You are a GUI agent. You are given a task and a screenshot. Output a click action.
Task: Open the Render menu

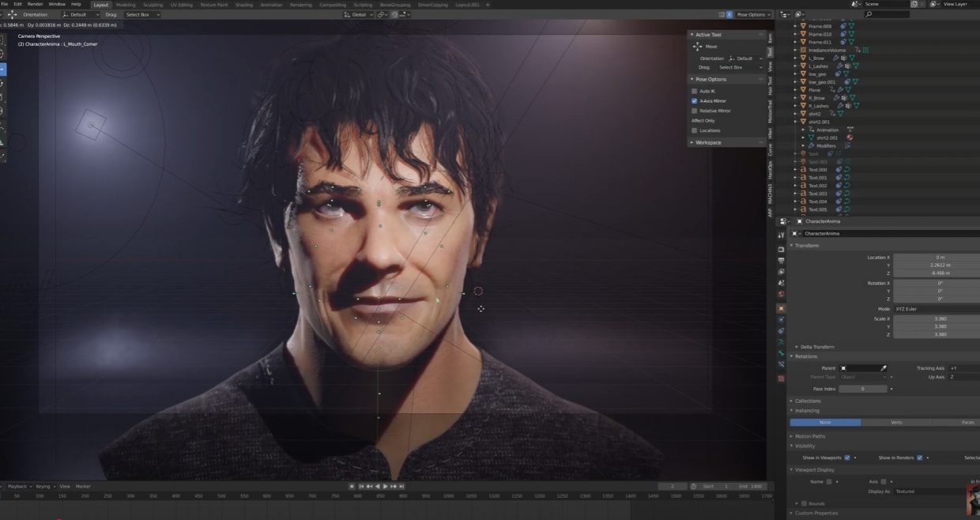pyautogui.click(x=36, y=4)
